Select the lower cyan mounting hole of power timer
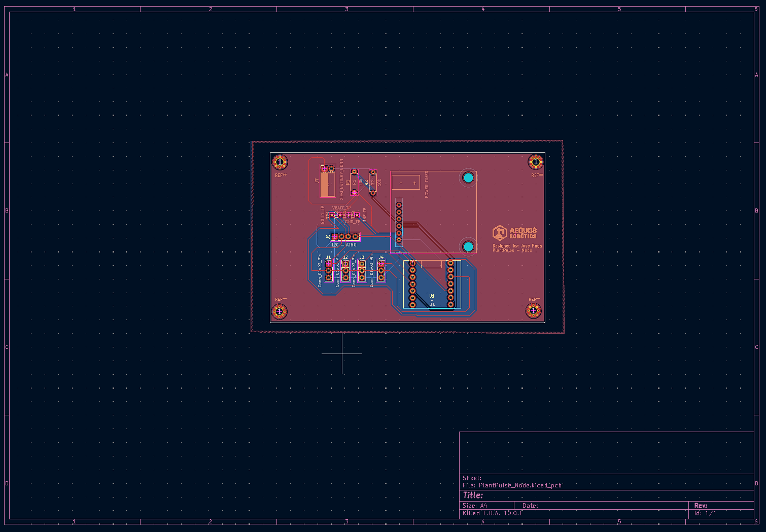 [x=468, y=246]
